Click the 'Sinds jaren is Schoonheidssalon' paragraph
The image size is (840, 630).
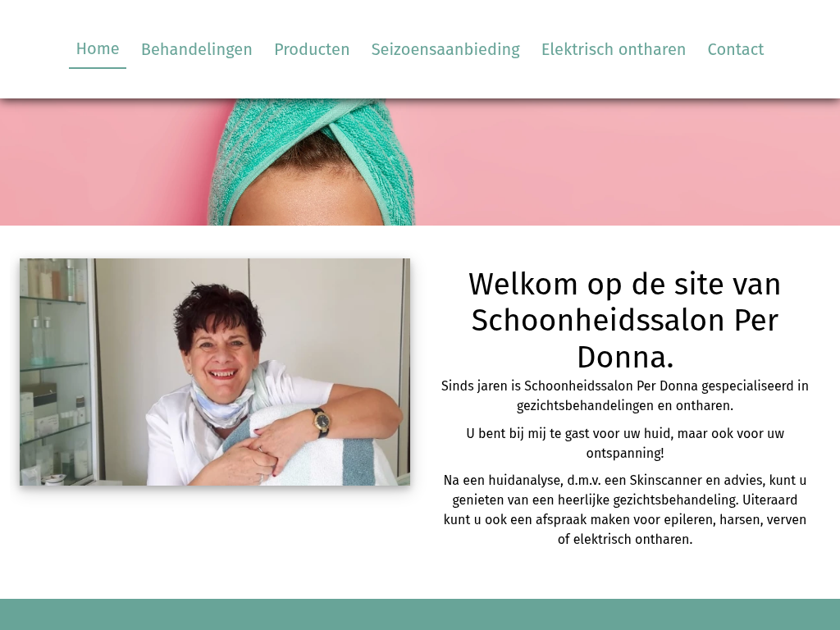[x=624, y=396]
